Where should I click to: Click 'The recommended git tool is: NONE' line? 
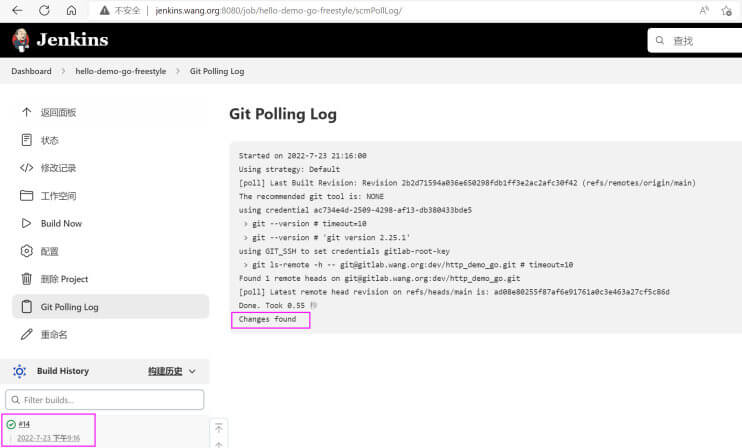click(x=311, y=196)
